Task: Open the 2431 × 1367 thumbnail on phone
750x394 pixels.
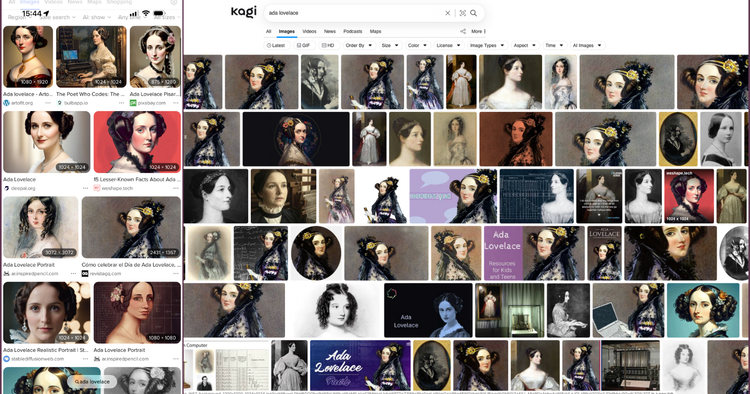Action: (132, 228)
